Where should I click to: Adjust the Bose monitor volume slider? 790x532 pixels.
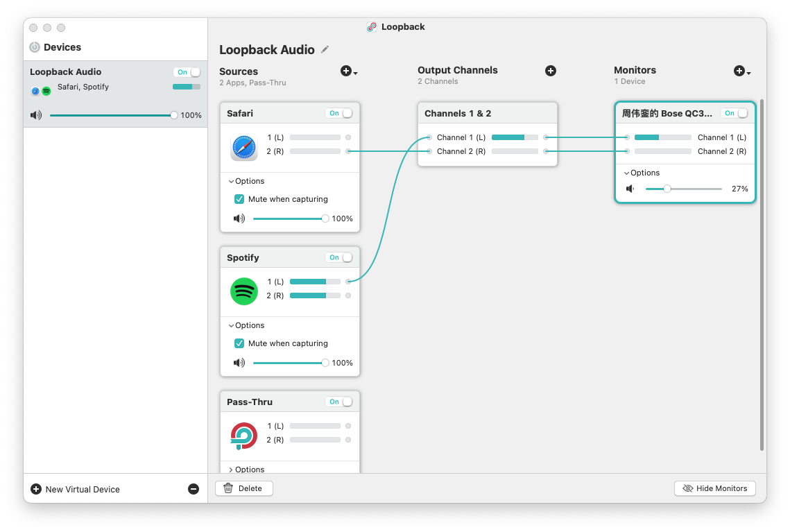click(667, 189)
